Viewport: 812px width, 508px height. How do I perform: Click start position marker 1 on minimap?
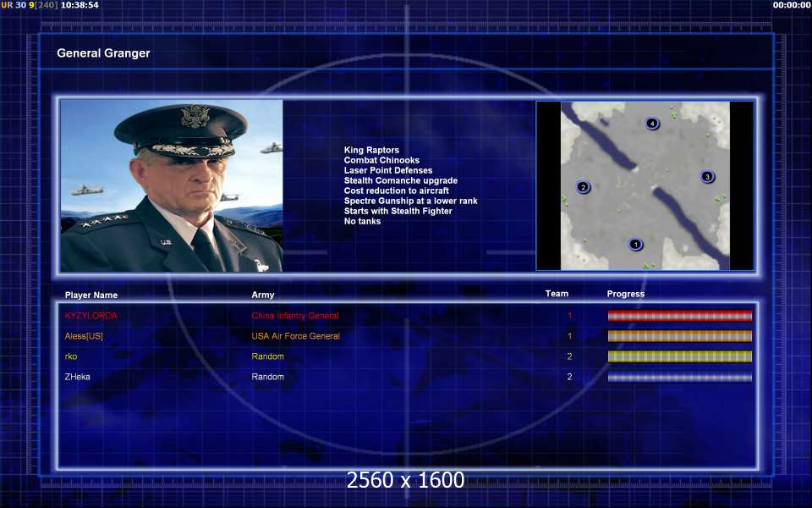coord(635,245)
